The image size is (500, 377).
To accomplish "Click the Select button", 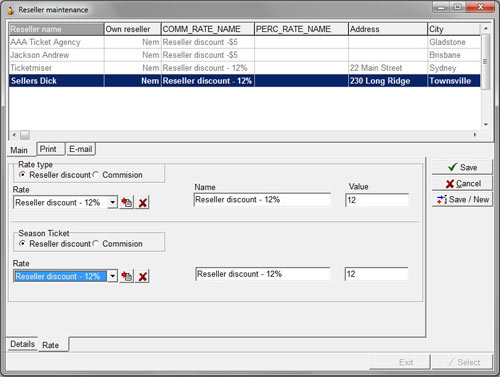I will pos(462,362).
